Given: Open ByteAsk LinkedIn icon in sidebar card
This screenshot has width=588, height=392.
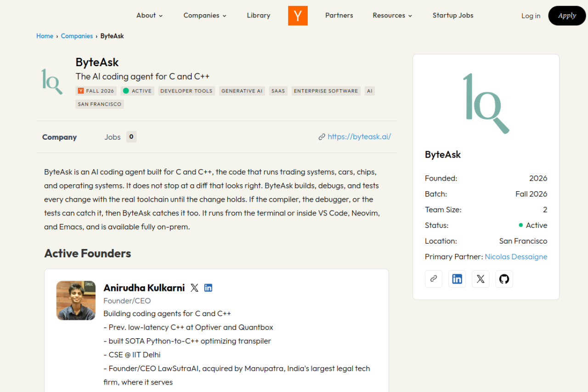Looking at the screenshot, I should [457, 279].
